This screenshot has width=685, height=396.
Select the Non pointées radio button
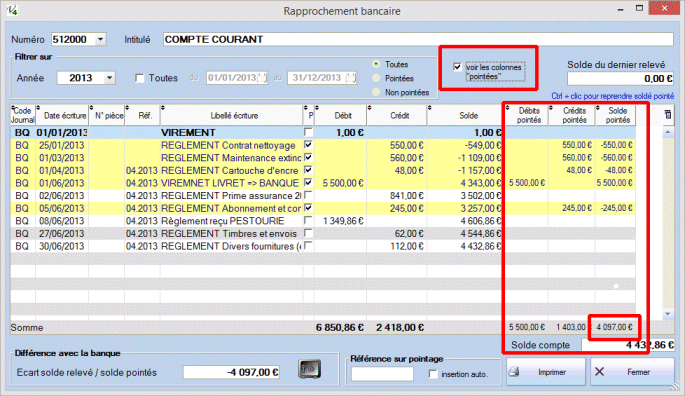point(376,92)
